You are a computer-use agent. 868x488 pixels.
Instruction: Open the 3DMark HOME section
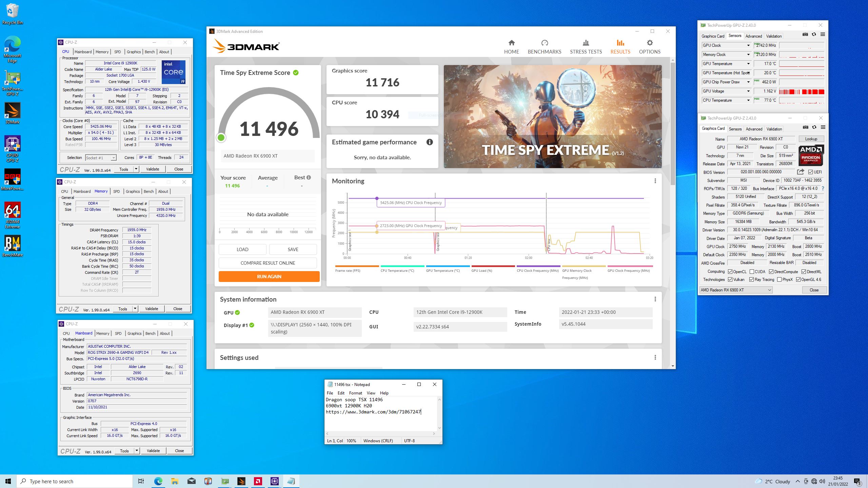click(x=511, y=47)
